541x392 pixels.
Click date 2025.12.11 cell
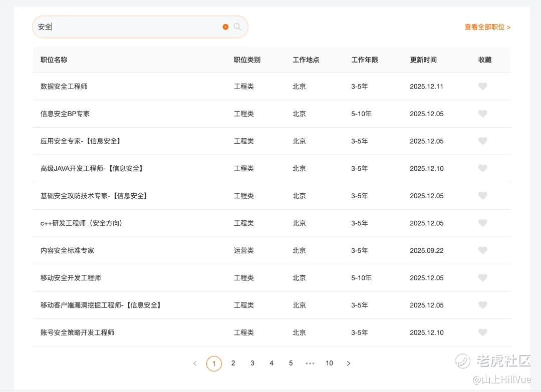click(426, 86)
